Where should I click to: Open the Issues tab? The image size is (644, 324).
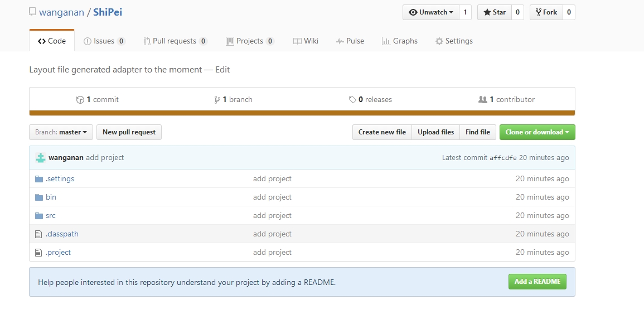tap(104, 41)
